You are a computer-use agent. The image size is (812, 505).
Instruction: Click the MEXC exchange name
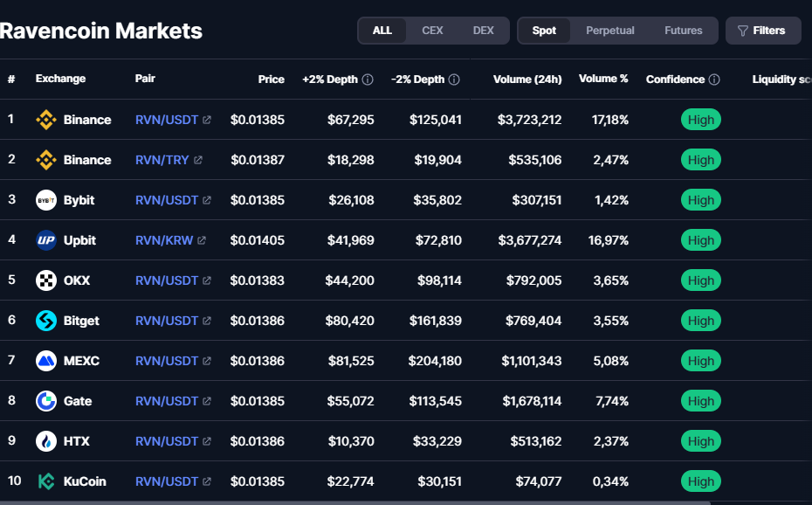point(81,361)
